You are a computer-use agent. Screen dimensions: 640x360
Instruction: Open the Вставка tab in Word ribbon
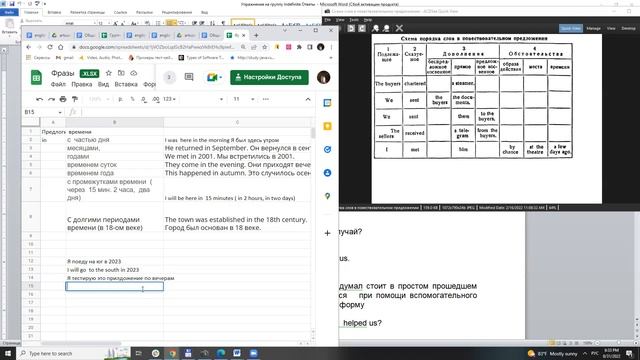tap(54, 12)
